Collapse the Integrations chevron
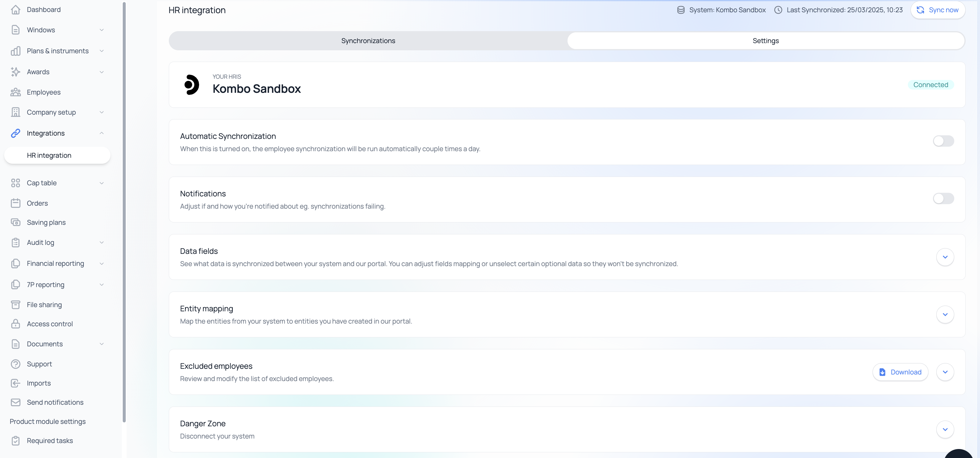Viewport: 980px width, 458px height. tap(101, 133)
